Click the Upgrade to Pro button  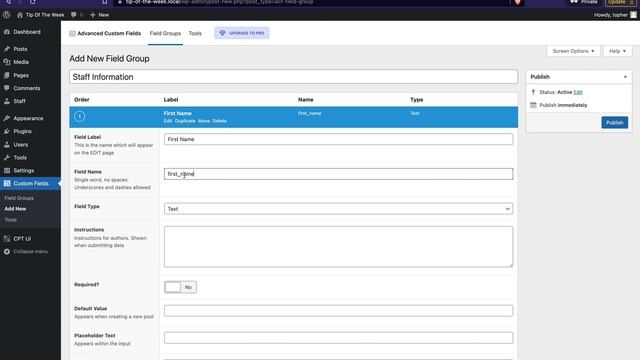[x=242, y=33]
